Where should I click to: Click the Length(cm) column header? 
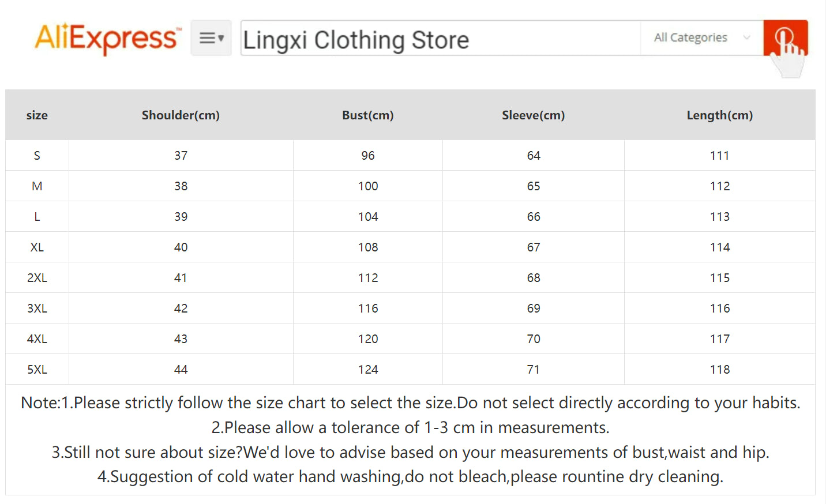tap(719, 115)
